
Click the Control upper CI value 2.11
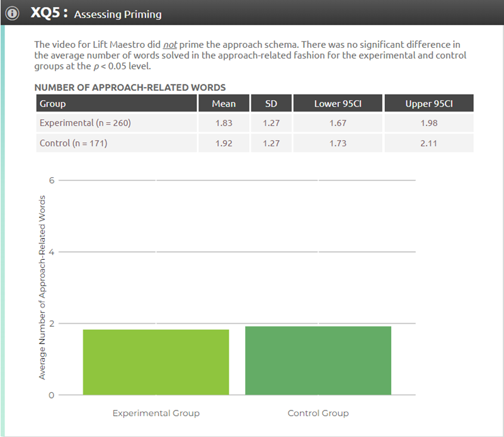[428, 143]
